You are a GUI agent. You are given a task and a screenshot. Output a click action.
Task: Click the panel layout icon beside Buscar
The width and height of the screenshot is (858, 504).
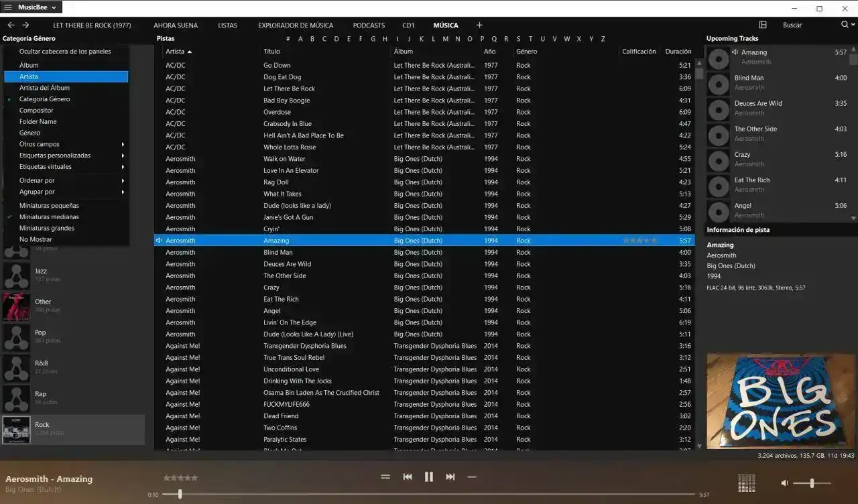763,25
